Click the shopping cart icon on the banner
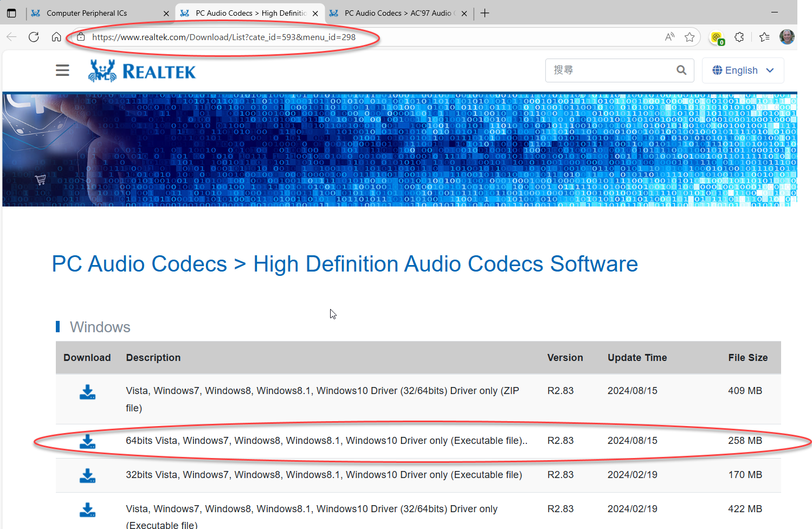This screenshot has height=529, width=812. [41, 179]
